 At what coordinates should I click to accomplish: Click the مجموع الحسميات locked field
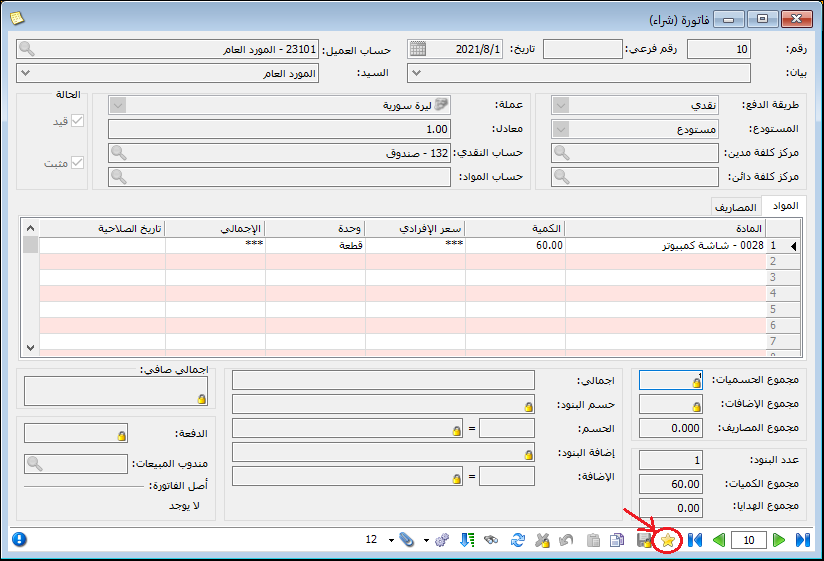coord(671,380)
